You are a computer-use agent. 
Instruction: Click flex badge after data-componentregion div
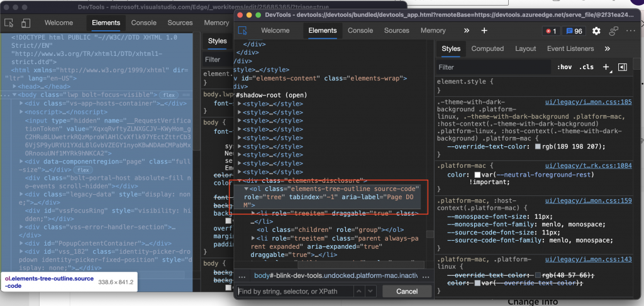point(84,170)
